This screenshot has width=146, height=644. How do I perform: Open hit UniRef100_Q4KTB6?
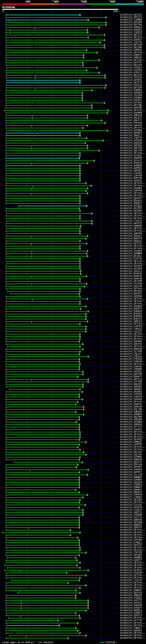point(131,108)
